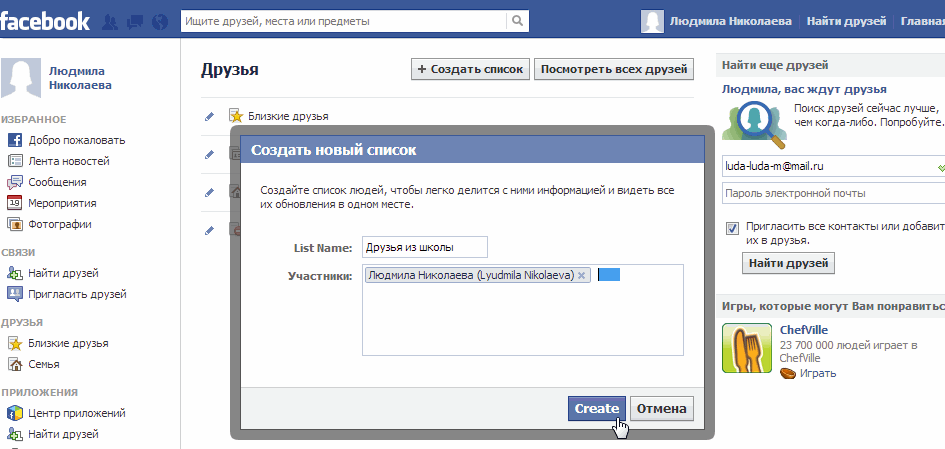
Task: Edit Близкие друзья list pencil icon
Action: pyautogui.click(x=209, y=116)
